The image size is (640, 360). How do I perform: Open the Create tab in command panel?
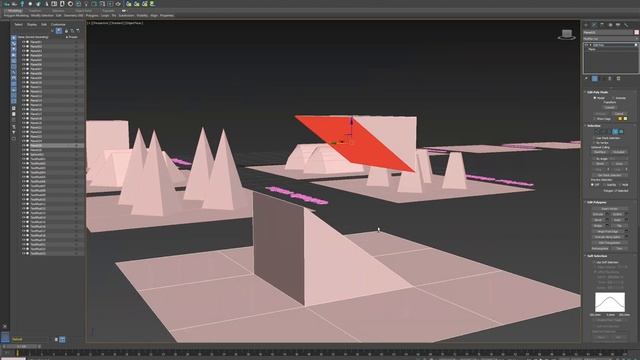pyautogui.click(x=586, y=25)
